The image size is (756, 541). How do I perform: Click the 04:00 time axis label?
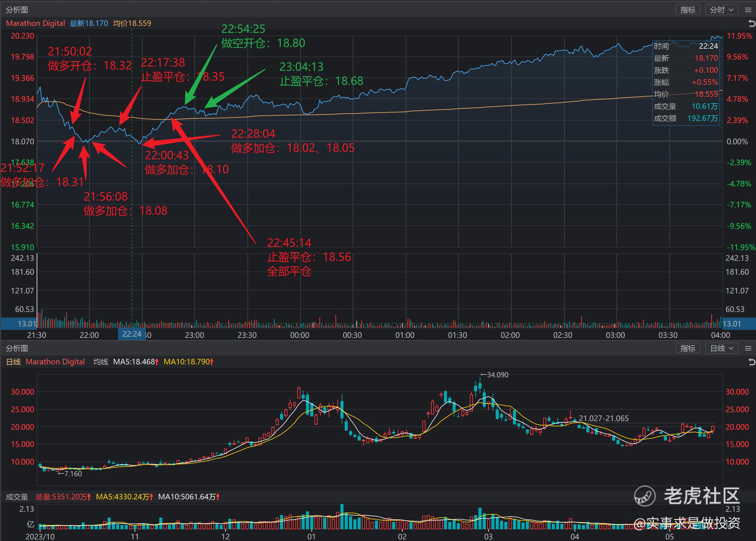pyautogui.click(x=720, y=335)
